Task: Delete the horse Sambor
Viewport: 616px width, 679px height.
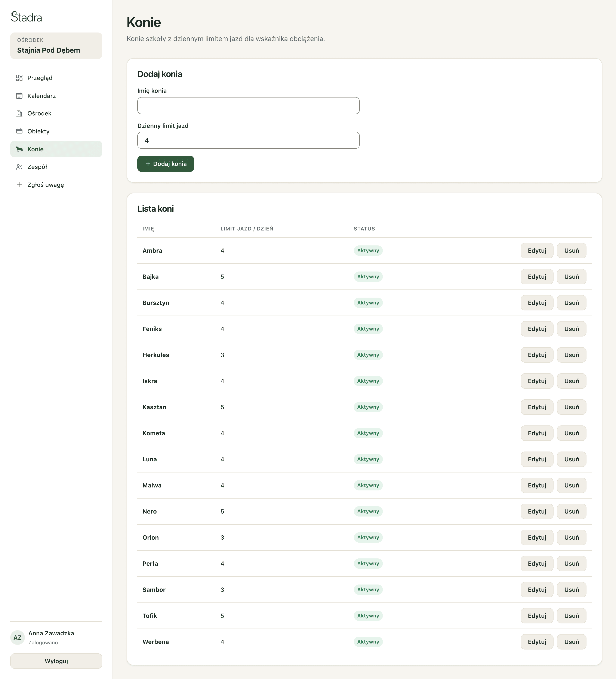Action: [572, 590]
